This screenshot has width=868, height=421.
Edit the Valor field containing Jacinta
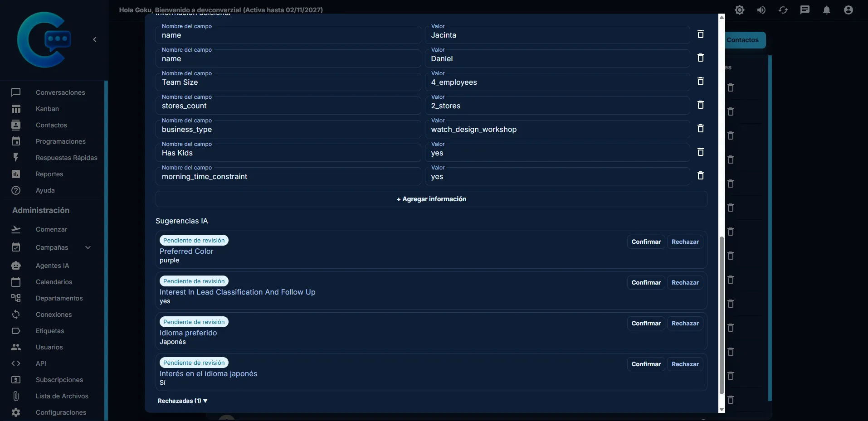(x=557, y=35)
